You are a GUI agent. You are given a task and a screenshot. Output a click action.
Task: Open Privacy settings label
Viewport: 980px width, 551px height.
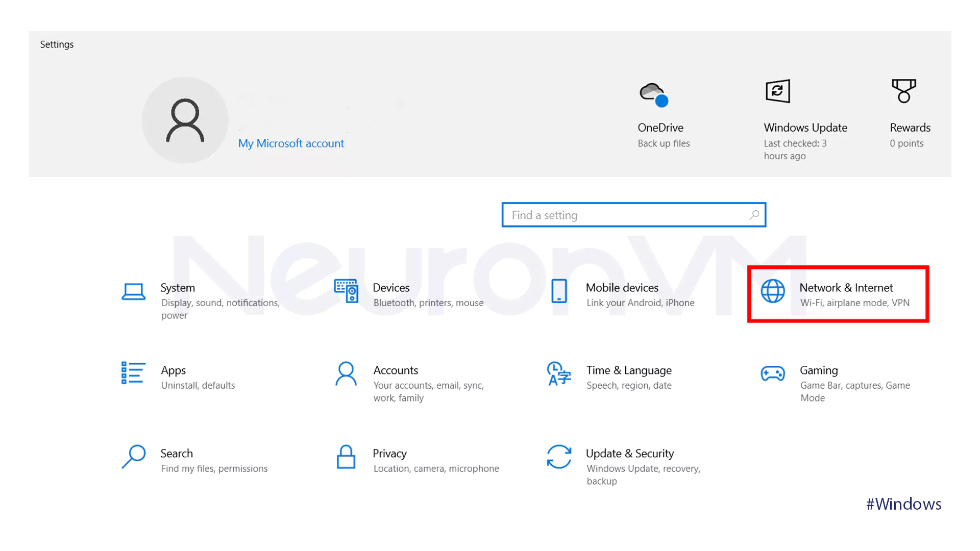(x=389, y=454)
